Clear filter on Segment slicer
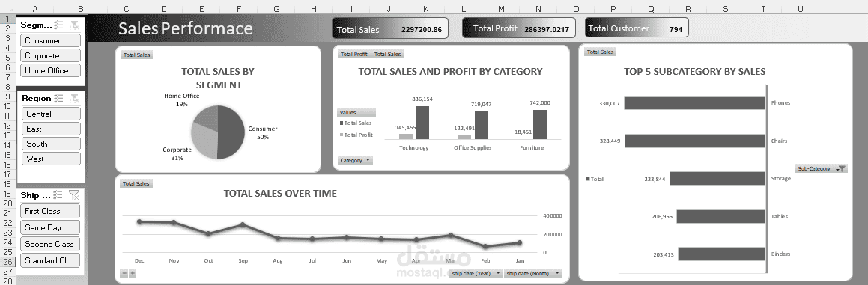The width and height of the screenshot is (868, 285). coord(75,25)
